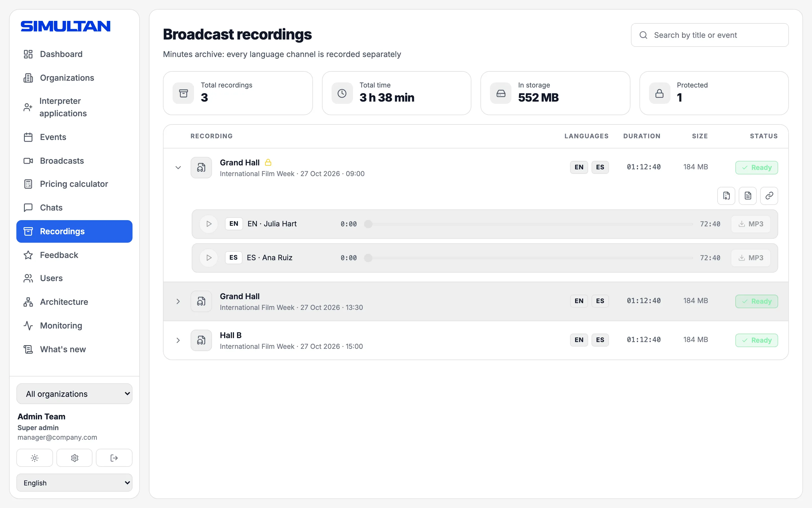The image size is (812, 508).
Task: Click the Total recordings archive icon
Action: (183, 93)
